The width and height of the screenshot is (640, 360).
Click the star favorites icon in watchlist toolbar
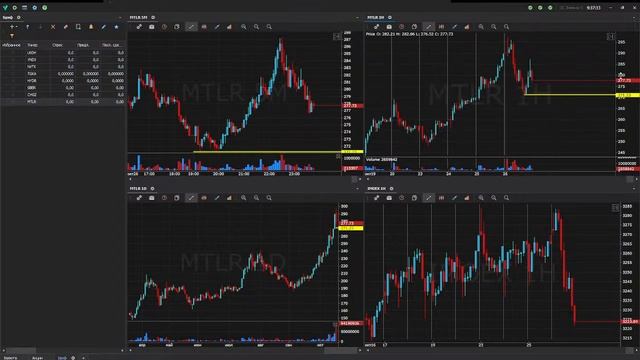(116, 27)
